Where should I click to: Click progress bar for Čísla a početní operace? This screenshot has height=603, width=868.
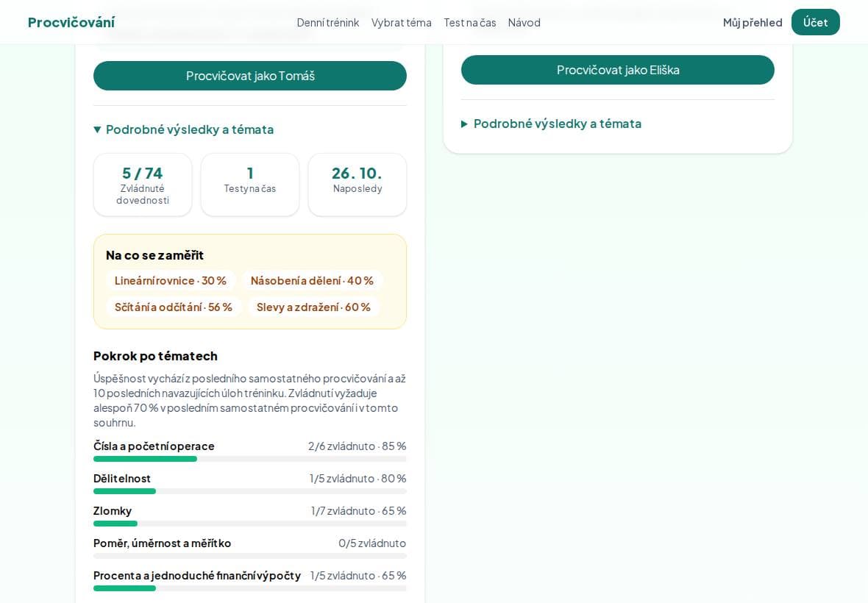249,459
